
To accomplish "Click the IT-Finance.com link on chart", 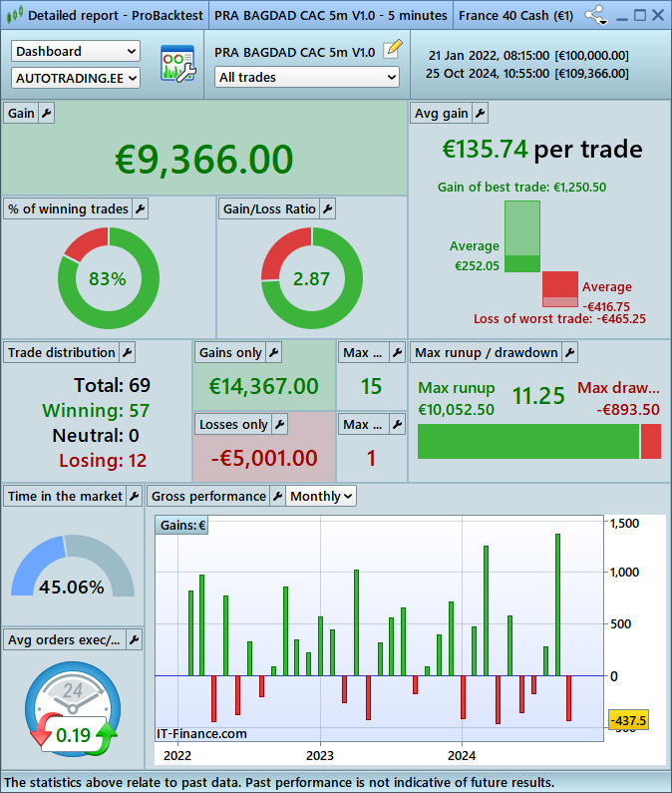I will pyautogui.click(x=201, y=733).
